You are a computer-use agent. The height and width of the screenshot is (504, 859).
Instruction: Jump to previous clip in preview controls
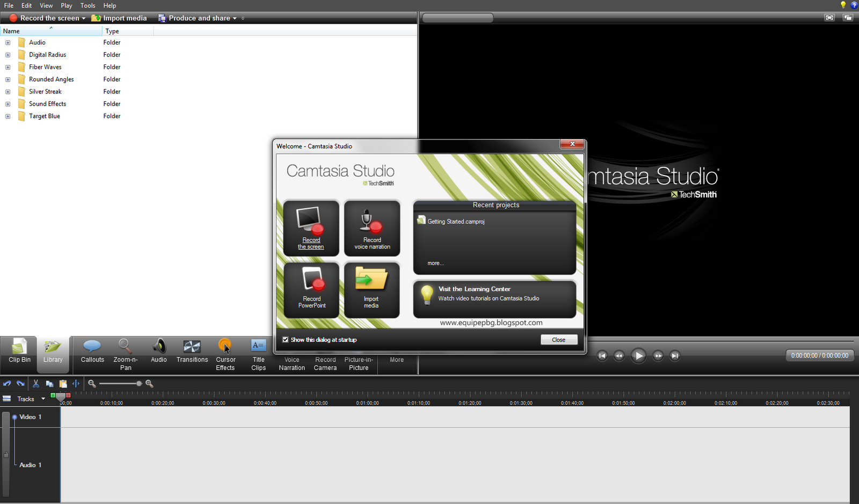pyautogui.click(x=602, y=355)
